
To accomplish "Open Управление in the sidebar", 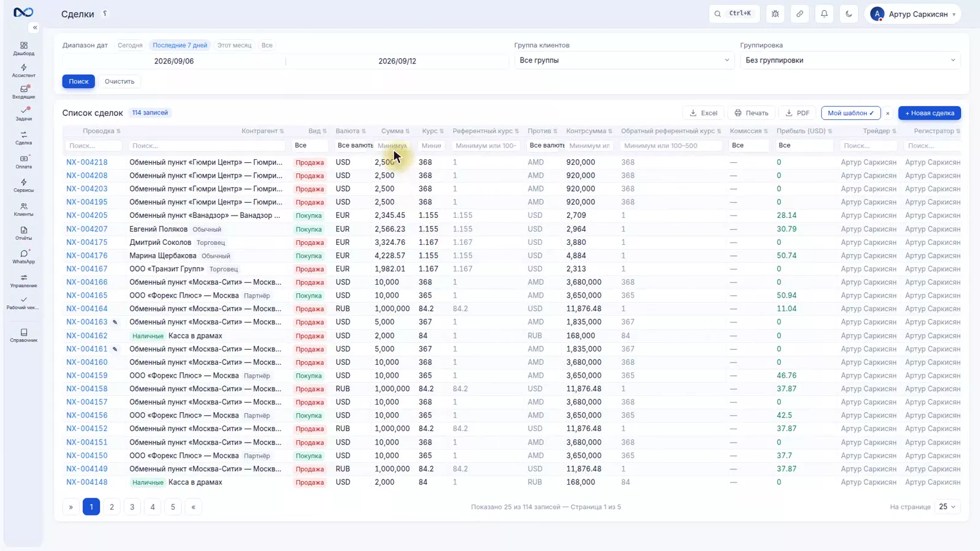I will (24, 281).
